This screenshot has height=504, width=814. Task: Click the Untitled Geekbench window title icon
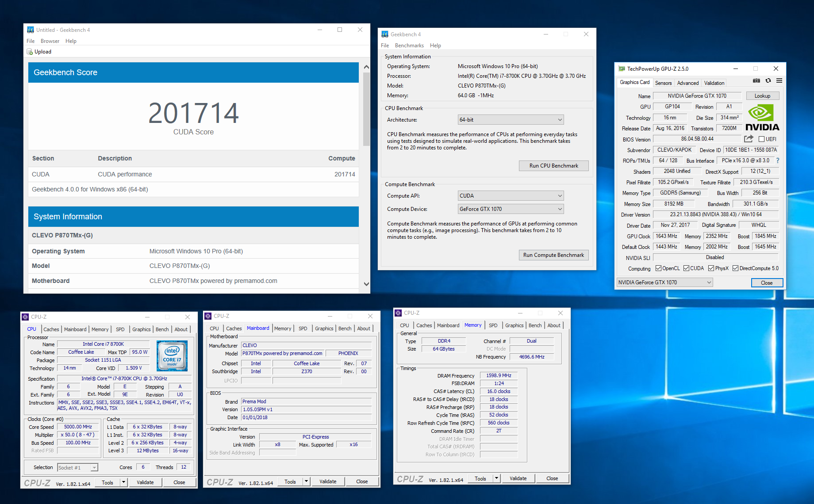pos(31,30)
